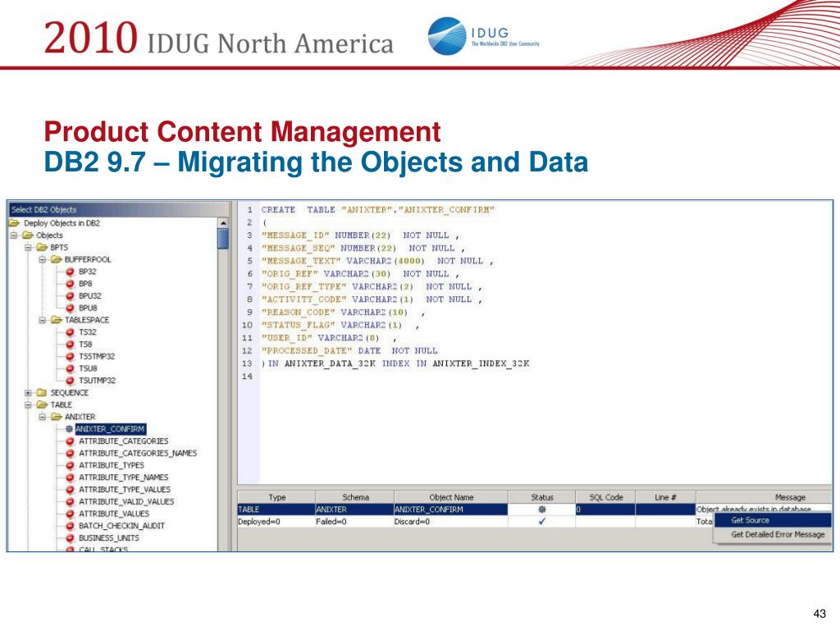Click the red status icon beside TS8
840x630 pixels.
(70, 345)
